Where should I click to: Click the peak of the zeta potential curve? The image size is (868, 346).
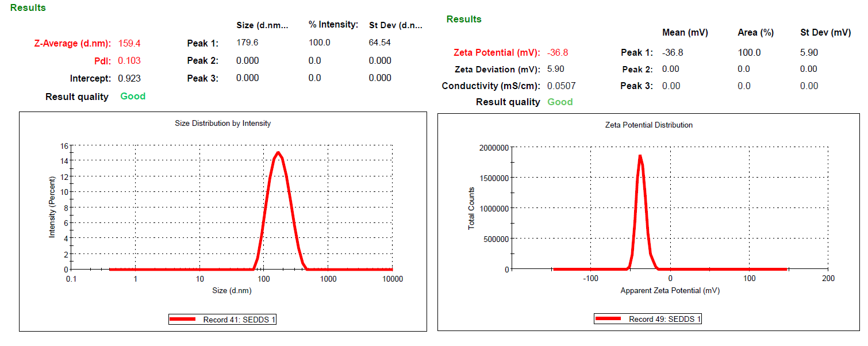[x=640, y=156]
